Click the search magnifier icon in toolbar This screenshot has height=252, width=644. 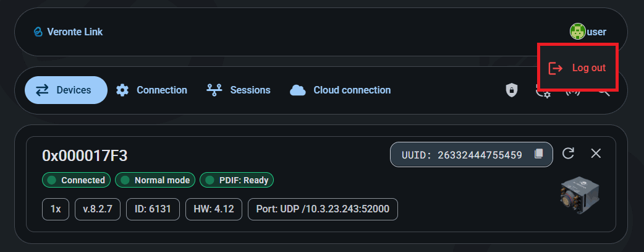604,93
